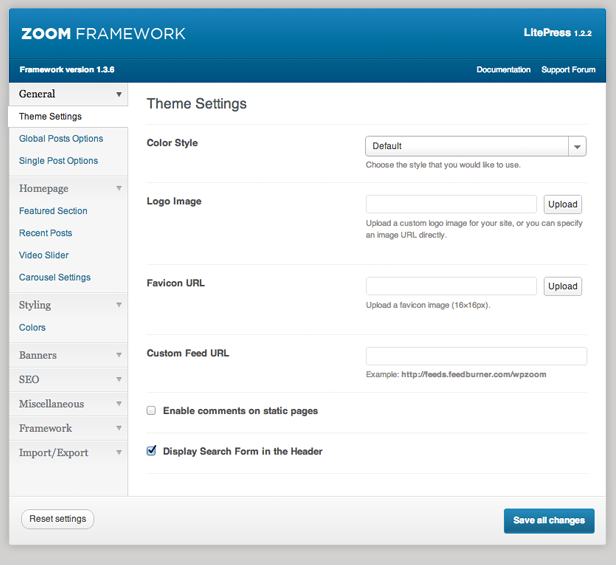616x565 pixels.
Task: Click the Theme Settings page title
Action: [197, 104]
